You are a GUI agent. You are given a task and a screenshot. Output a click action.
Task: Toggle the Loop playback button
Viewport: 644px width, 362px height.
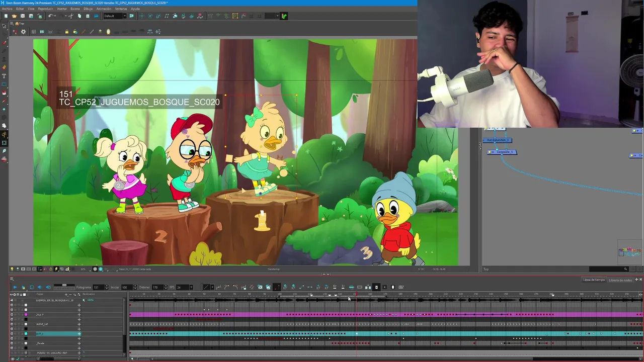point(32,287)
